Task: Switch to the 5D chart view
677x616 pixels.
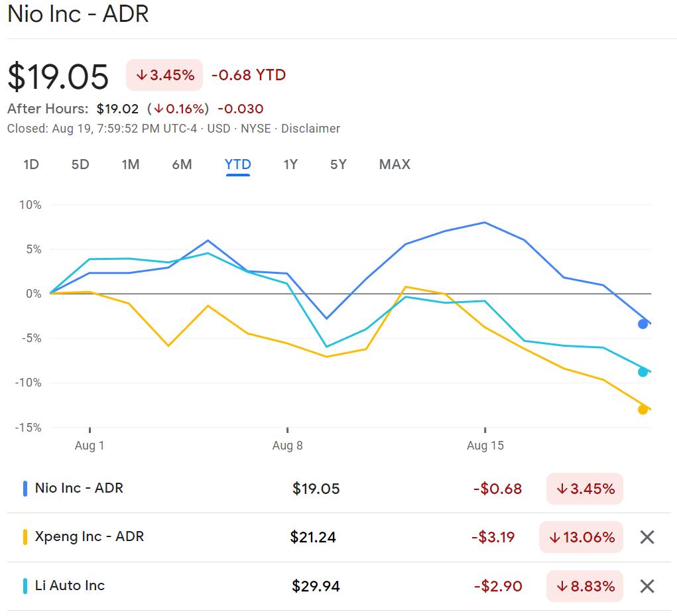Action: [x=80, y=164]
